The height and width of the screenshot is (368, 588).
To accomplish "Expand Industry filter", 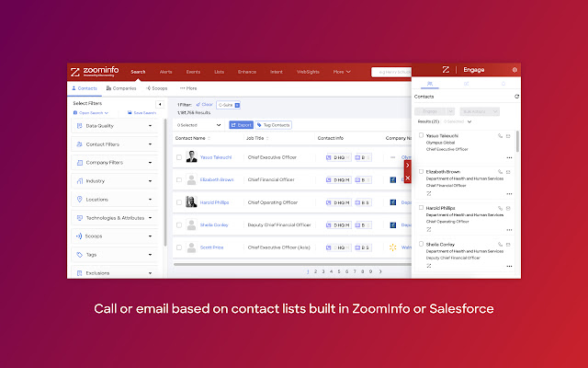I will pos(114,181).
